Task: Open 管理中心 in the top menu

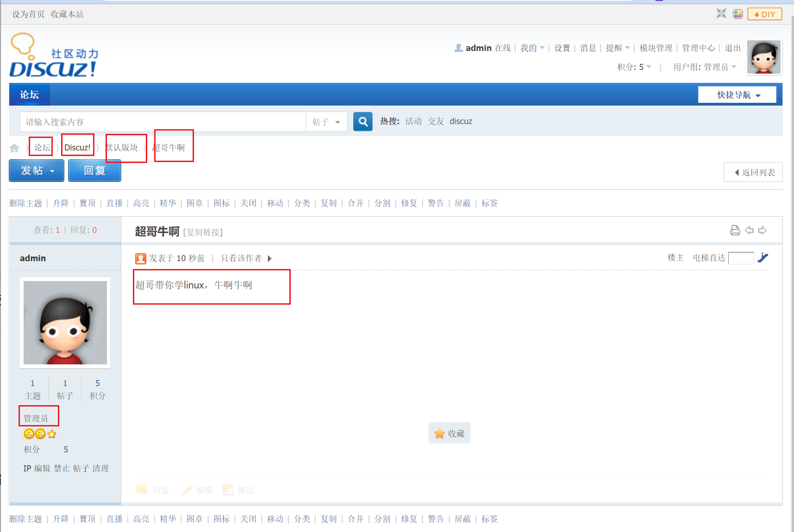Action: coord(698,48)
